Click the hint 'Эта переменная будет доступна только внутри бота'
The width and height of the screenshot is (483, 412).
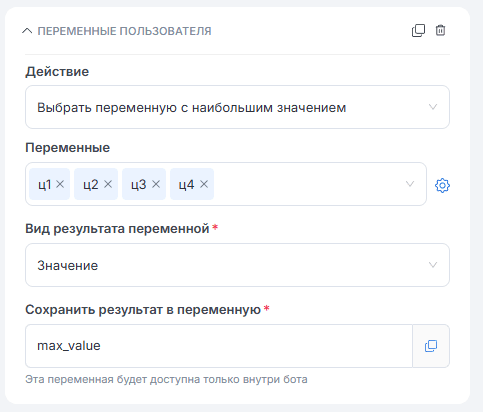[x=166, y=379]
